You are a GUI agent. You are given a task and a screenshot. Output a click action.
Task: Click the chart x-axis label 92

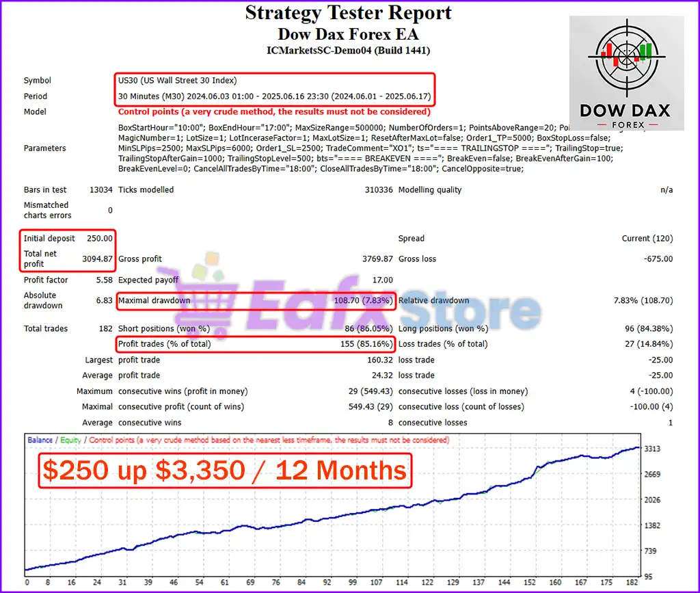[x=327, y=582]
